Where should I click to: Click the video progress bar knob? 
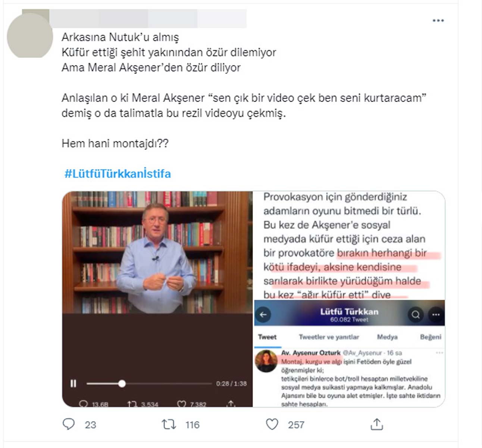tap(122, 383)
